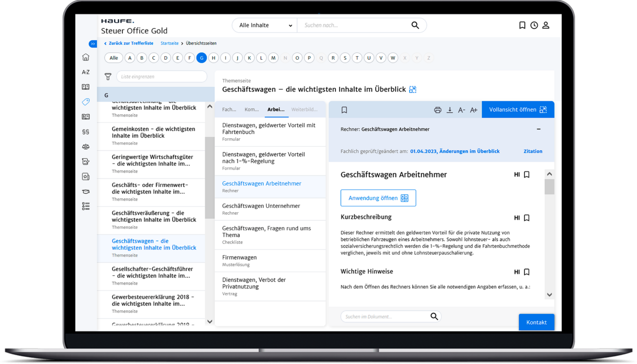This screenshot has height=364, width=637.
Task: Open Geschäftswagen, Fragen rund ums Thema
Action: (270, 235)
